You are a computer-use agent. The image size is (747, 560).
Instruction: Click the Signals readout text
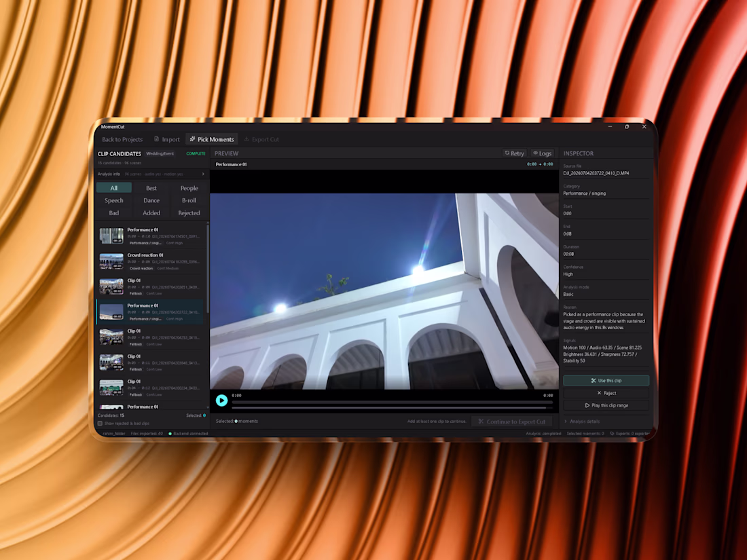tap(602, 354)
